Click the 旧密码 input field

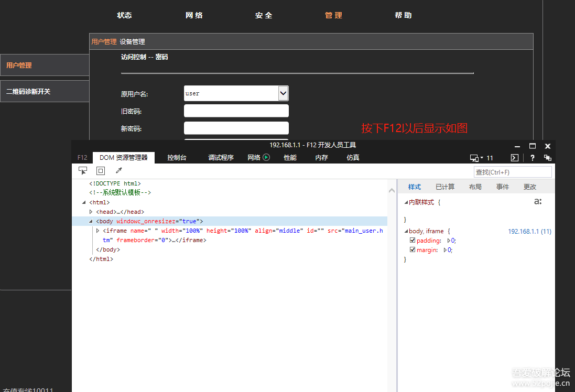pyautogui.click(x=236, y=111)
